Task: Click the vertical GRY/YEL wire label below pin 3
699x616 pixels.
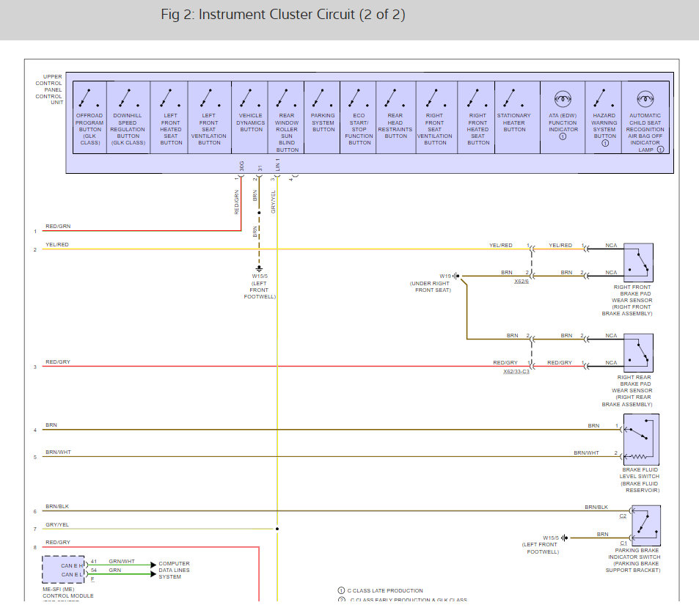Action: [x=274, y=202]
